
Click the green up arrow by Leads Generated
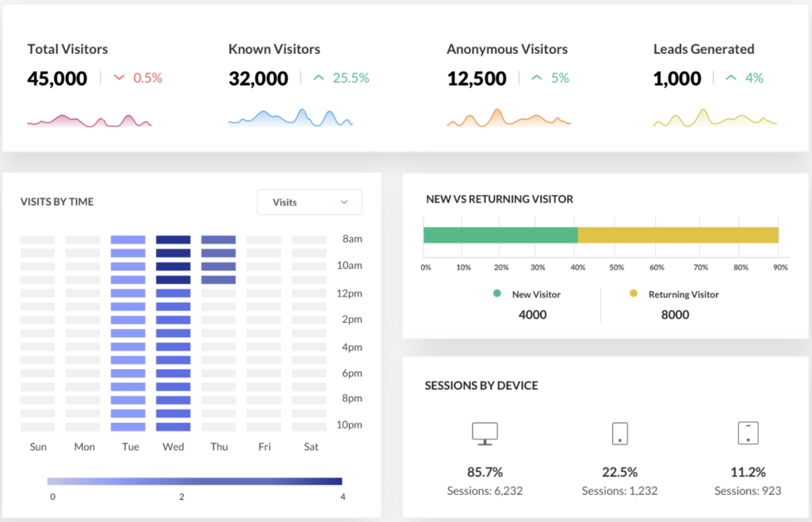click(730, 78)
